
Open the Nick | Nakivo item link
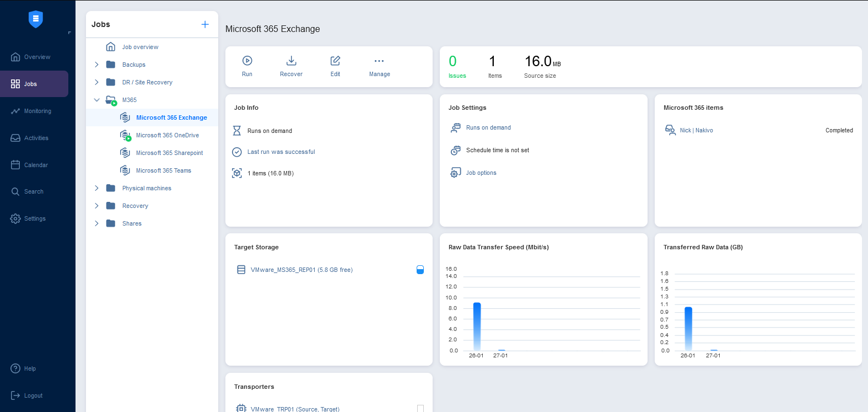(696, 131)
